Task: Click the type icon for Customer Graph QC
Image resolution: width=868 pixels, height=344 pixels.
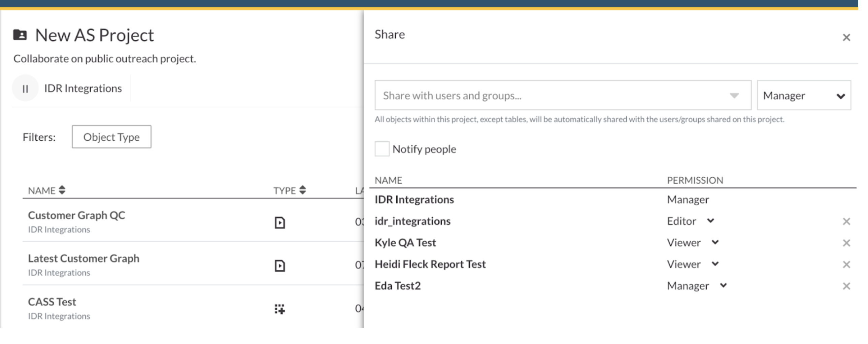Action: 280,223
